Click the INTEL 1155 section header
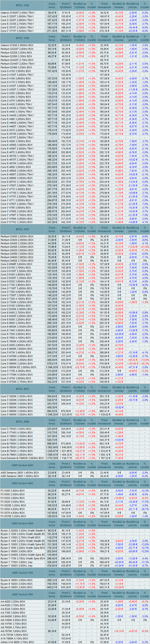The width and height of the screenshot is (150, 644). (22, 5)
